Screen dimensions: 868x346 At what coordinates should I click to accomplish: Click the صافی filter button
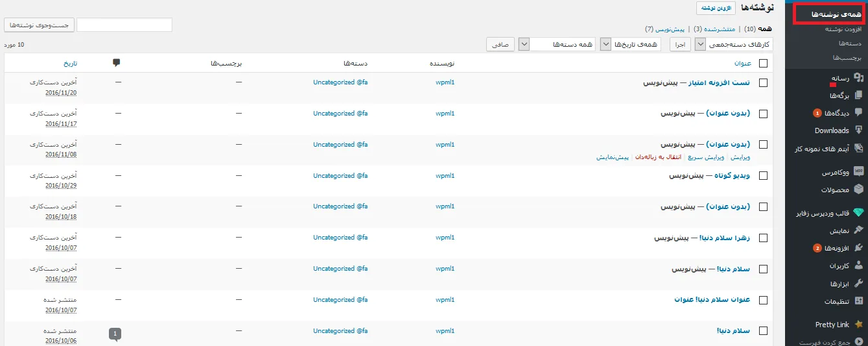click(500, 44)
